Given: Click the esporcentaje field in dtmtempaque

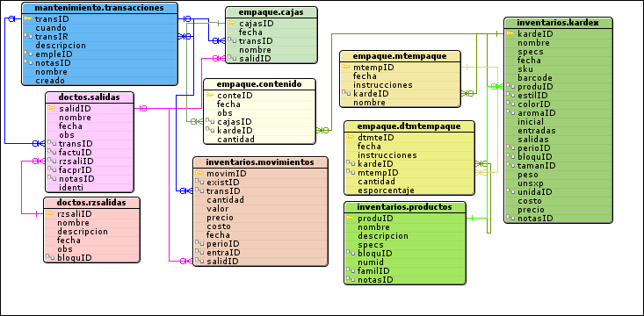Looking at the screenshot, I should [409, 190].
